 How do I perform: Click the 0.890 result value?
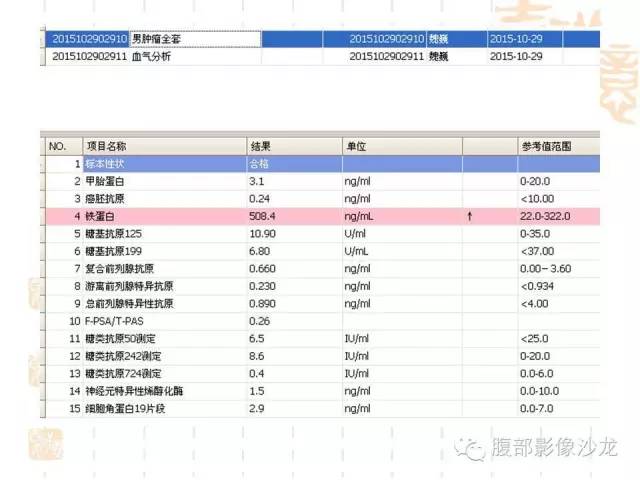262,304
